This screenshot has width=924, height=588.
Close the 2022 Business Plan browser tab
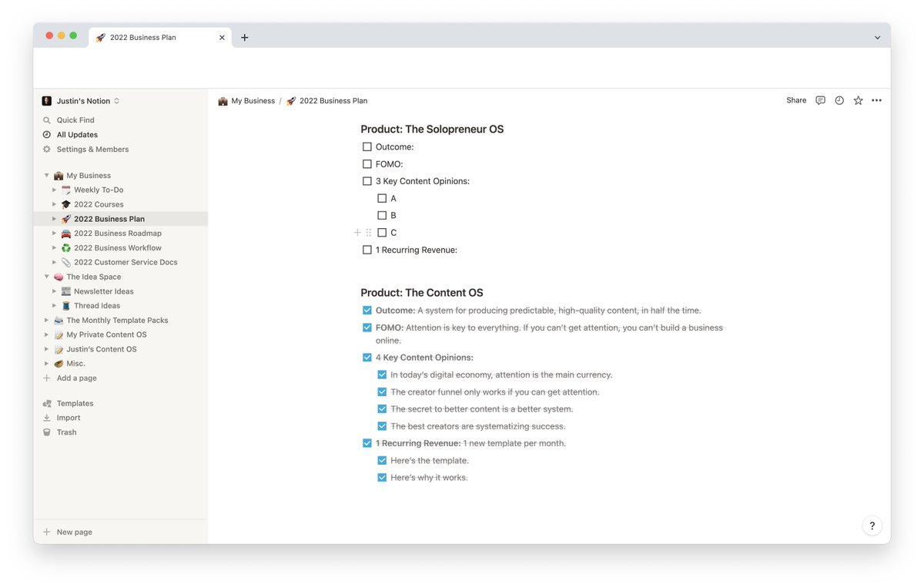coord(222,37)
